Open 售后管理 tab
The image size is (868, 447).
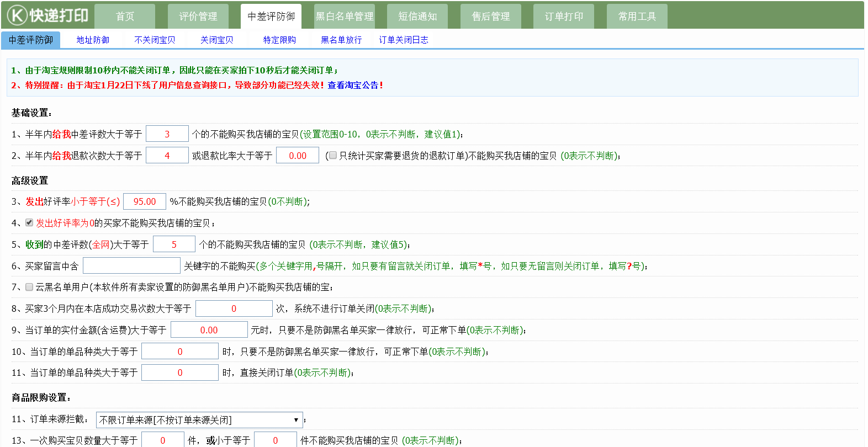point(491,16)
